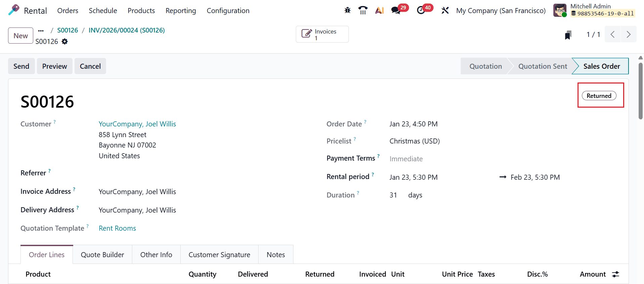
Task: Open the Orders menu
Action: pos(67,11)
